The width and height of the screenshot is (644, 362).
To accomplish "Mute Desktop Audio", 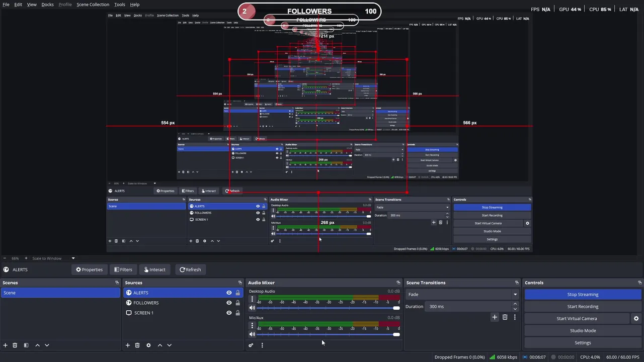I will pos(252,308).
